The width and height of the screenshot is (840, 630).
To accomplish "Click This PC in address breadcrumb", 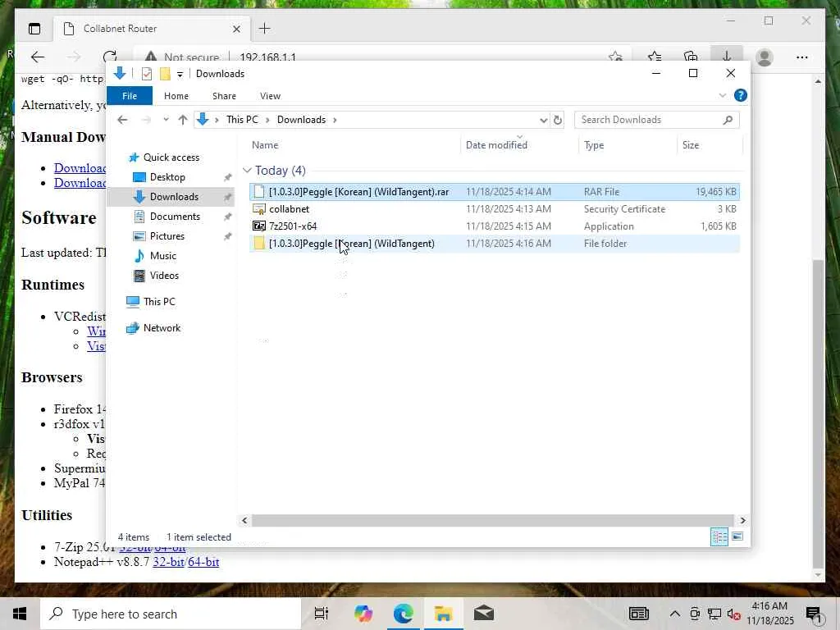I will 242,120.
